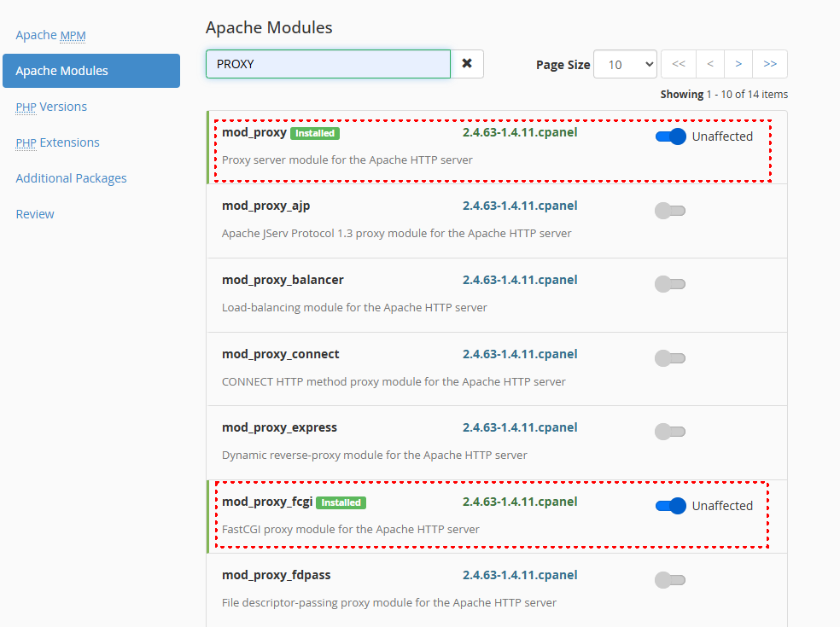Click the Installed badge next to mod_proxy_fcgi
The width and height of the screenshot is (840, 627).
pos(341,502)
